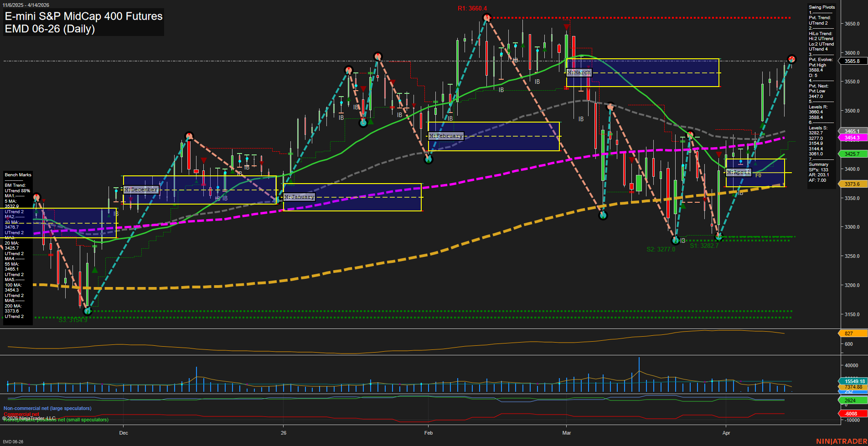This screenshot has width=868, height=446.
Task: Click the M:December monthly pivot label
Action: click(140, 189)
